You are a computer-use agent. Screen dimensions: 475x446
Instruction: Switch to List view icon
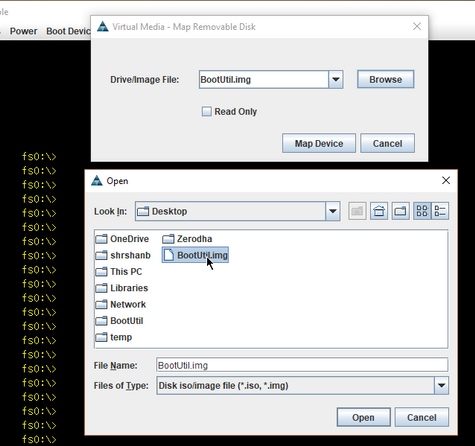click(422, 211)
